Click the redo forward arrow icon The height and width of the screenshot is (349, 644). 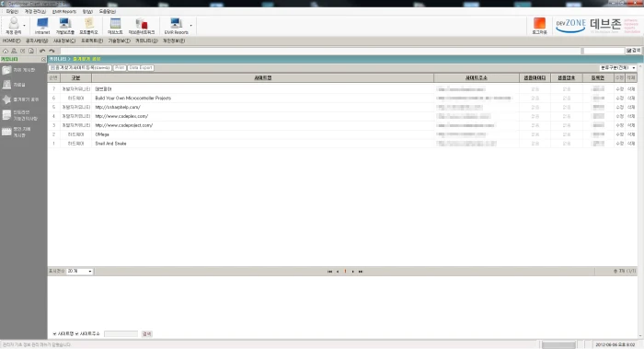point(52,51)
